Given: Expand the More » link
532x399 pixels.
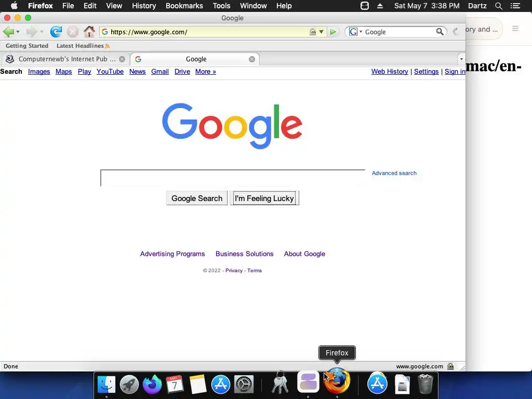Looking at the screenshot, I should click(x=206, y=72).
